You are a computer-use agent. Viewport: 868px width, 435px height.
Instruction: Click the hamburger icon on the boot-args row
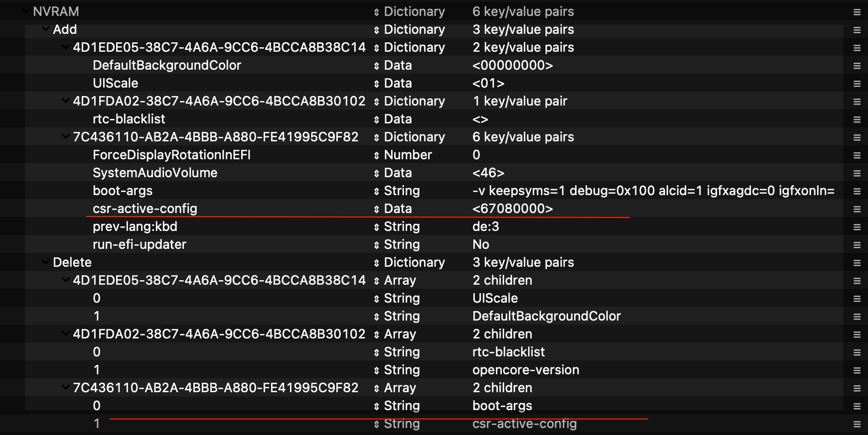click(x=857, y=191)
